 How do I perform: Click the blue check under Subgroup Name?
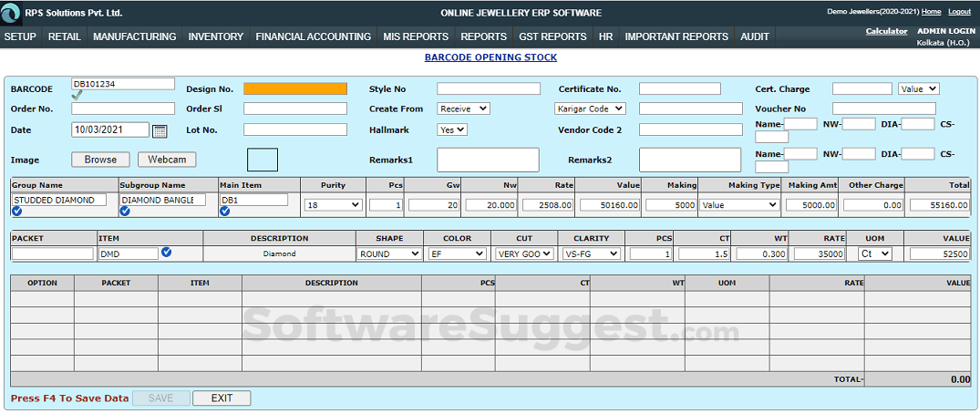pyautogui.click(x=125, y=212)
